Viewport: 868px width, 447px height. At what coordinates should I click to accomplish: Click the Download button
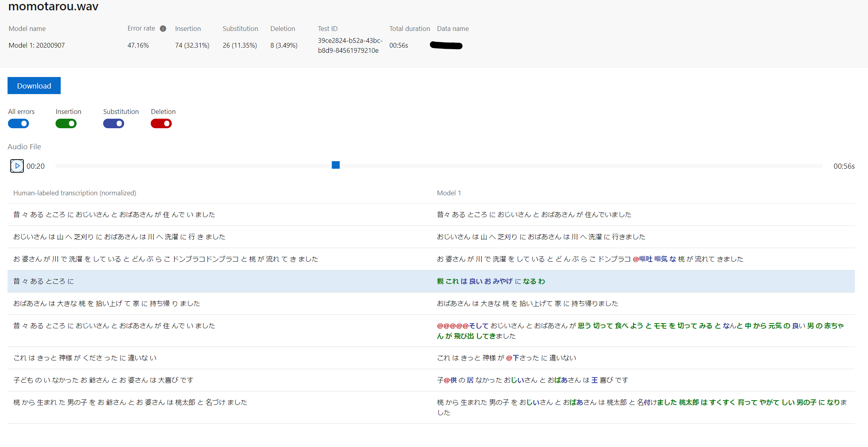pos(34,85)
